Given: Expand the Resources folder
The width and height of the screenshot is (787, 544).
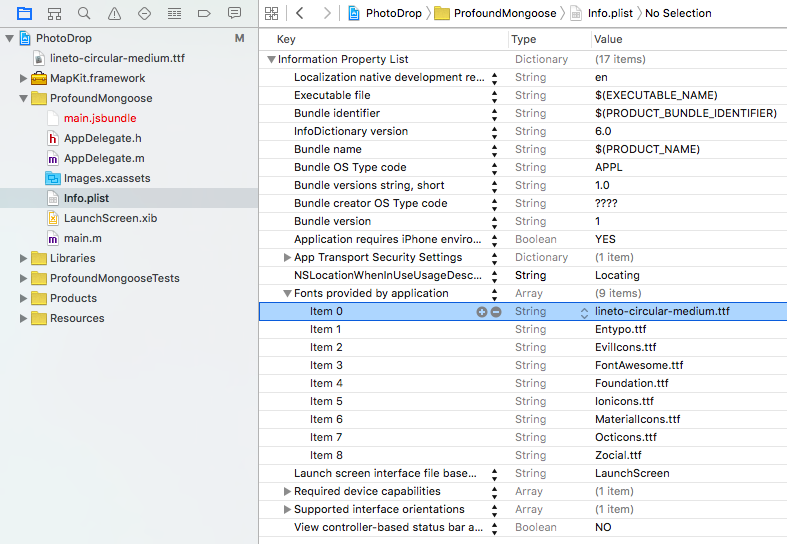Looking at the screenshot, I should [x=23, y=319].
